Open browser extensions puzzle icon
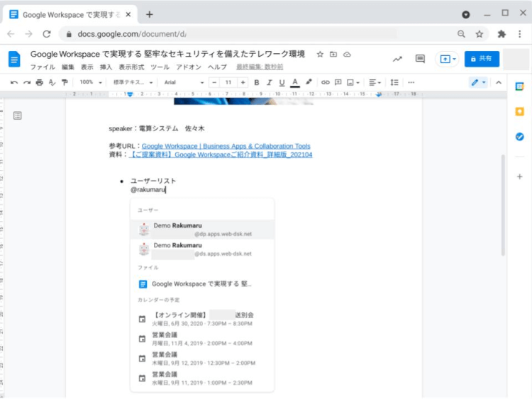 coord(501,34)
